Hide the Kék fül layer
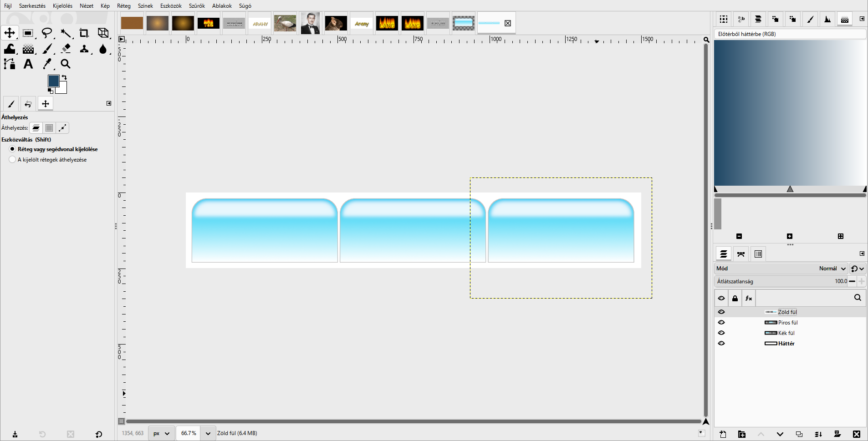Screen dimensions: 868x441 721,333
